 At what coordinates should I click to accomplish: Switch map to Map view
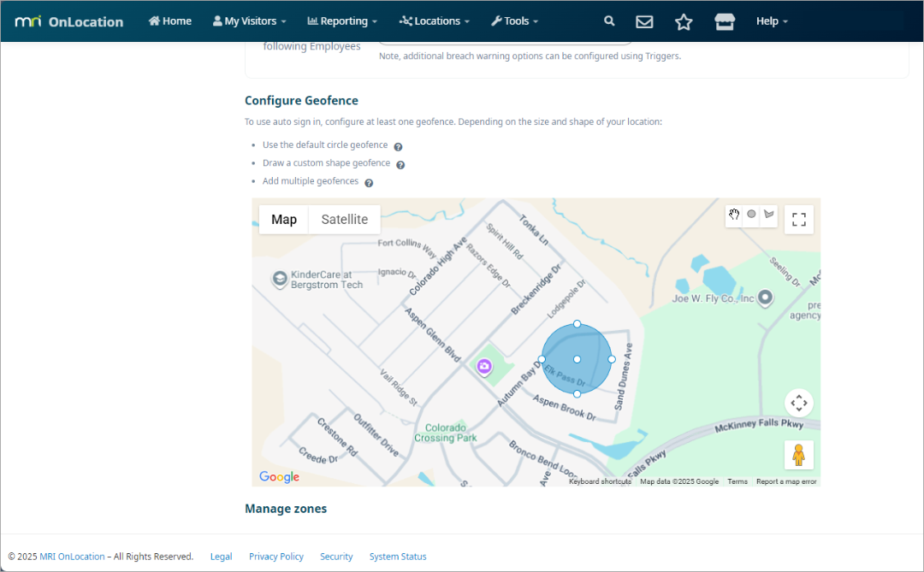point(284,220)
